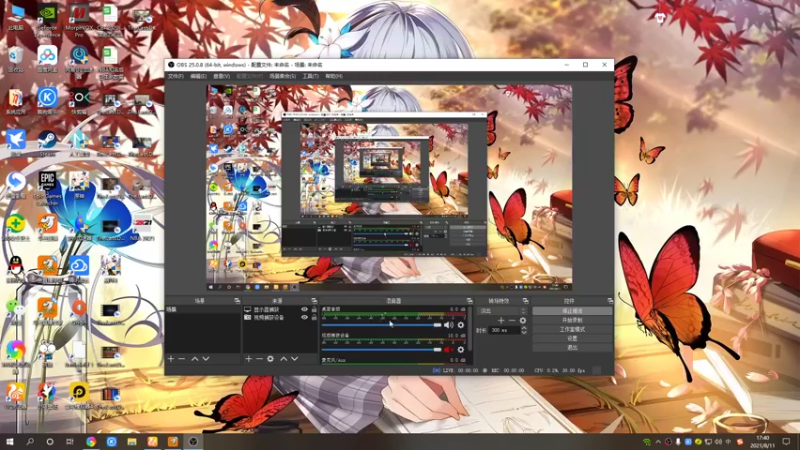
Task: Select the WeChat desktop icon
Action: (16, 311)
